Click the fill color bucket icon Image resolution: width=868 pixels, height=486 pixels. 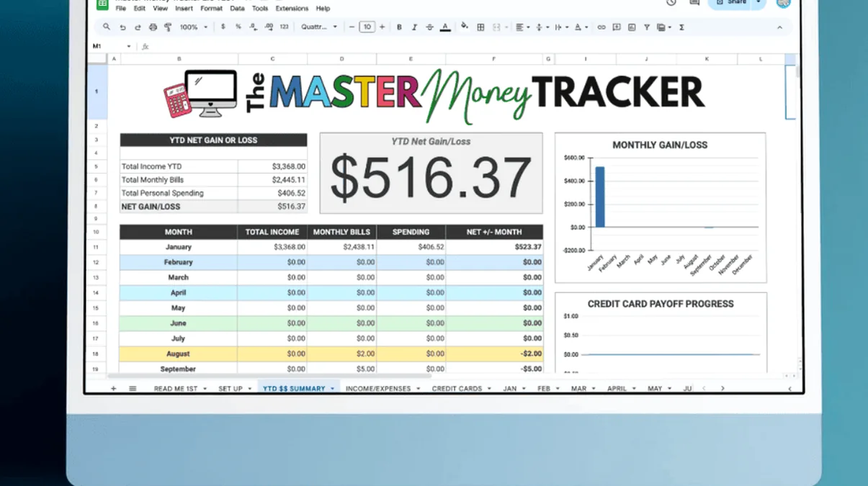(x=464, y=27)
